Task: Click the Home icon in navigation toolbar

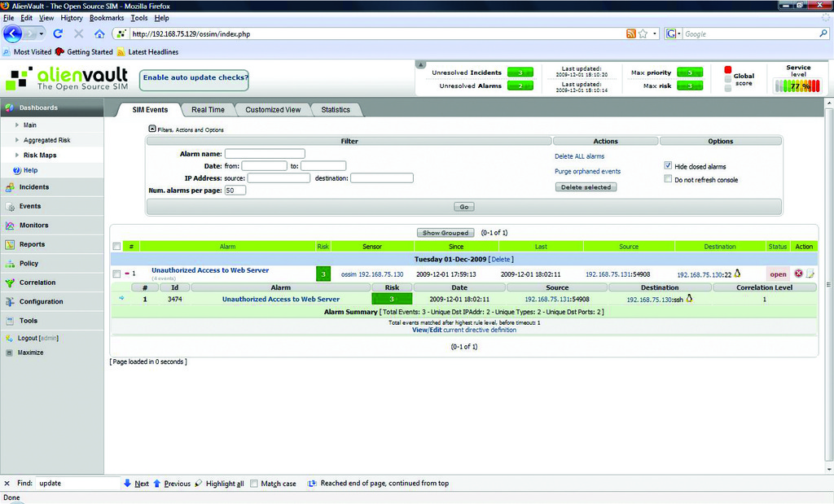Action: (x=99, y=34)
